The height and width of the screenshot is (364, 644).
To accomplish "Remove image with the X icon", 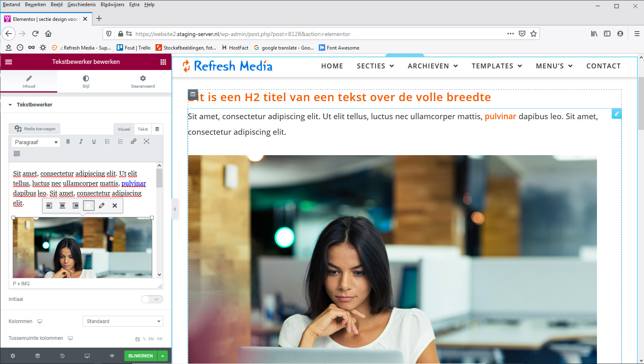I will 115,206.
